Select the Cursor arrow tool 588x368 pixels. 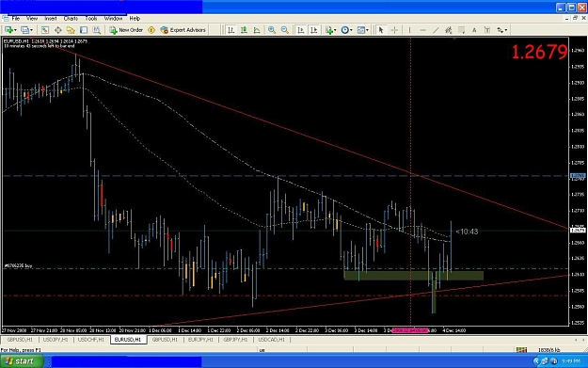tap(381, 30)
